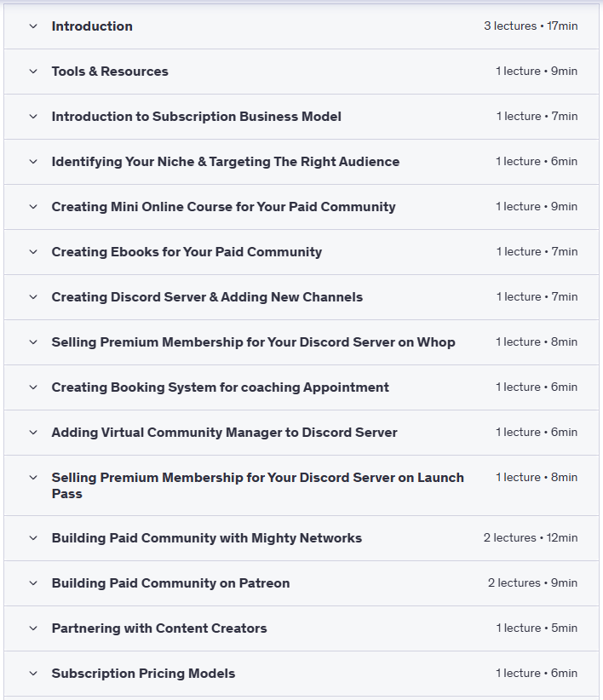This screenshot has width=603, height=700.
Task: Click the Subscription Pricing Models section title
Action: [x=143, y=674]
